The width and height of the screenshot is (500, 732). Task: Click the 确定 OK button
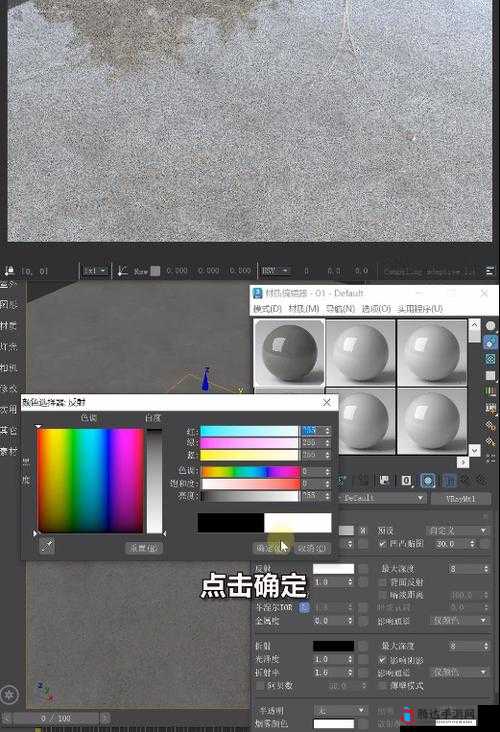click(272, 548)
